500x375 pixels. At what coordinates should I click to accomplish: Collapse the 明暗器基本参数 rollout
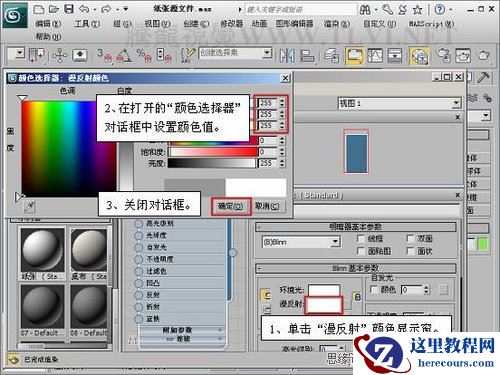click(x=355, y=227)
